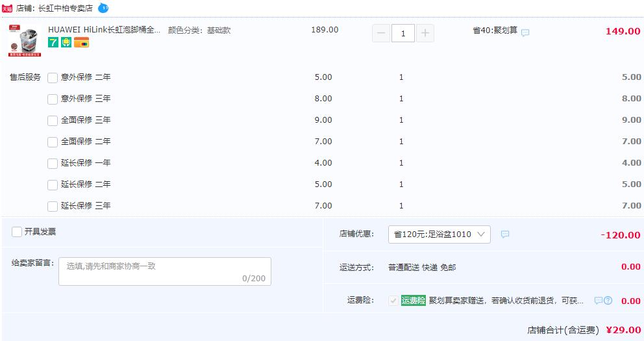Increase quantity with the plus button
Screen dimensions: 644x341
tap(425, 33)
